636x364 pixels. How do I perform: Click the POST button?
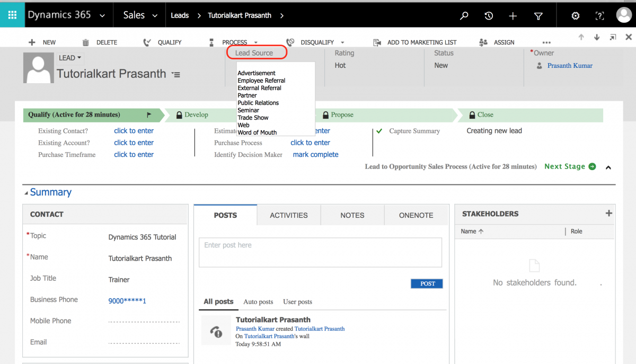[x=427, y=283]
